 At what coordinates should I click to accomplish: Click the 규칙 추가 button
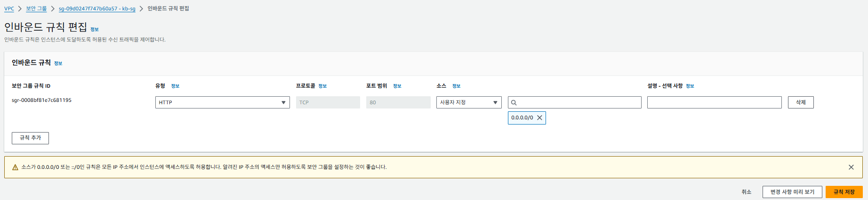[x=30, y=138]
